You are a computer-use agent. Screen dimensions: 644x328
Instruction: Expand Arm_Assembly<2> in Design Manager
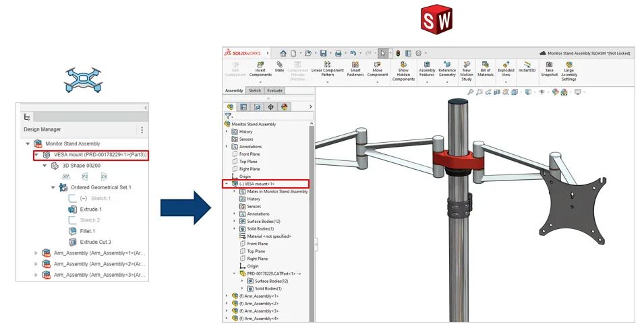pos(36,264)
